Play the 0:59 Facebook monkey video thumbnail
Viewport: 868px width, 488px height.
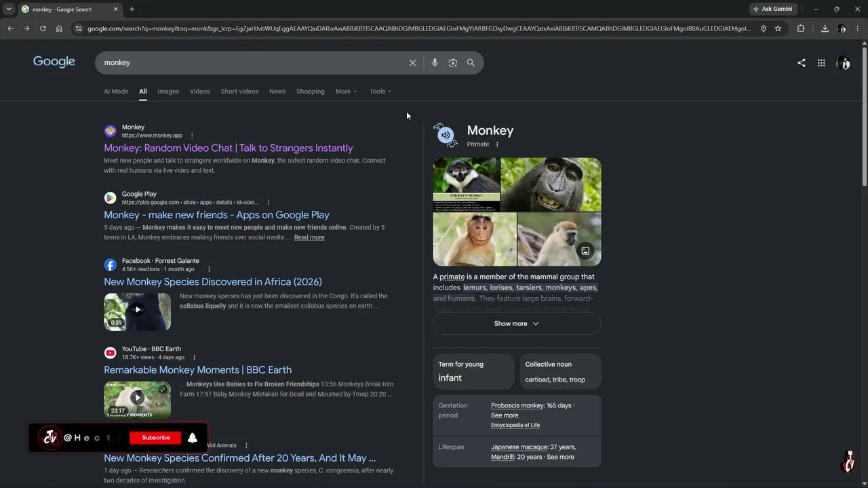pos(137,311)
